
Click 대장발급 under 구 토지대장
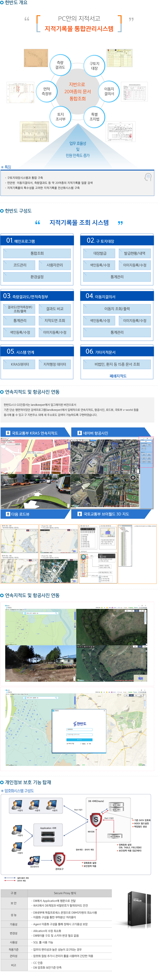coord(100,253)
